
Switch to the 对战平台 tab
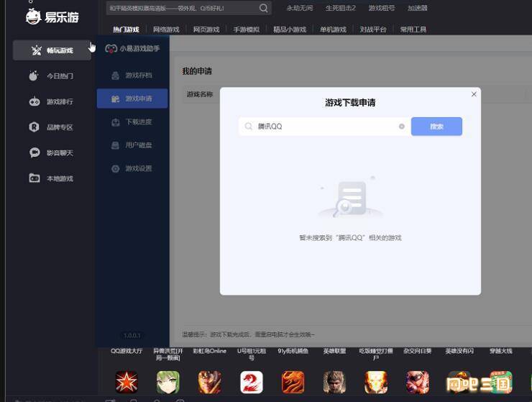(x=373, y=29)
